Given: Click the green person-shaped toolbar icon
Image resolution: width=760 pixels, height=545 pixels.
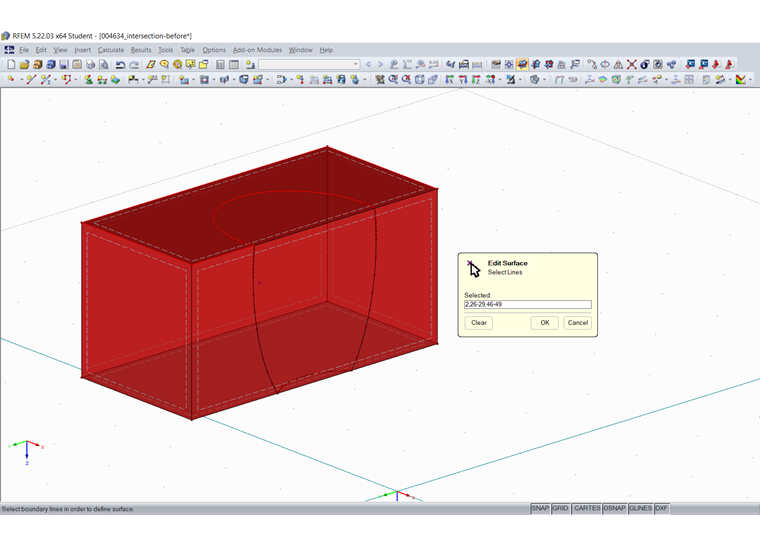Looking at the screenshot, I should 88,79.
